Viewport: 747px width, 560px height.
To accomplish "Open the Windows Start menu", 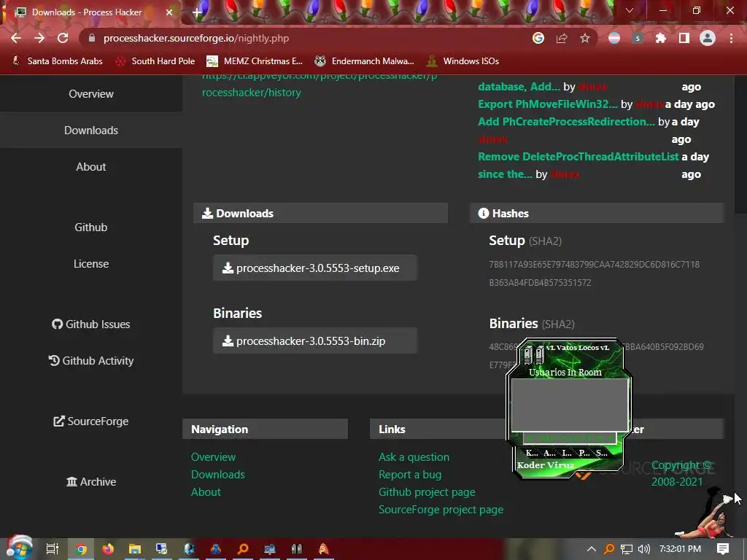I will [x=19, y=549].
